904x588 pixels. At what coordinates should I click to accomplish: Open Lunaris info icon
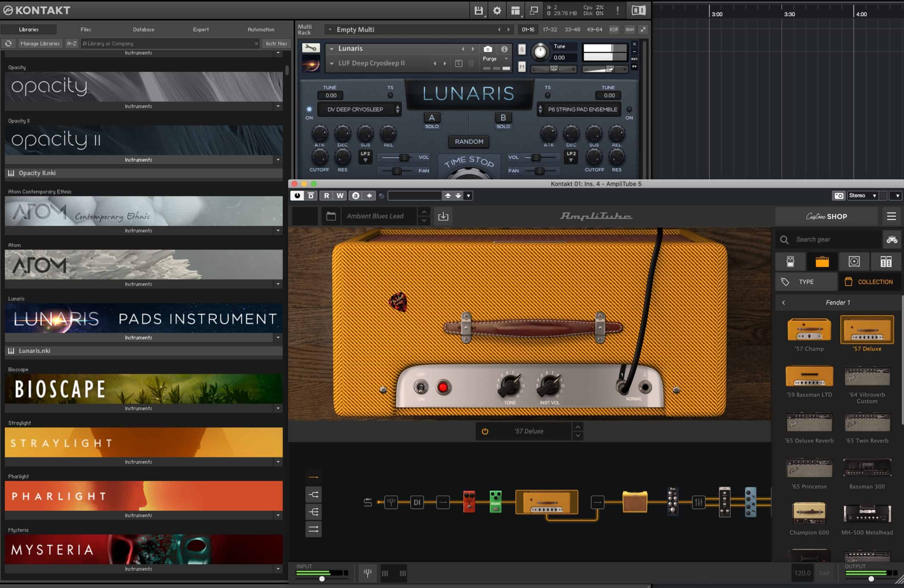click(504, 49)
